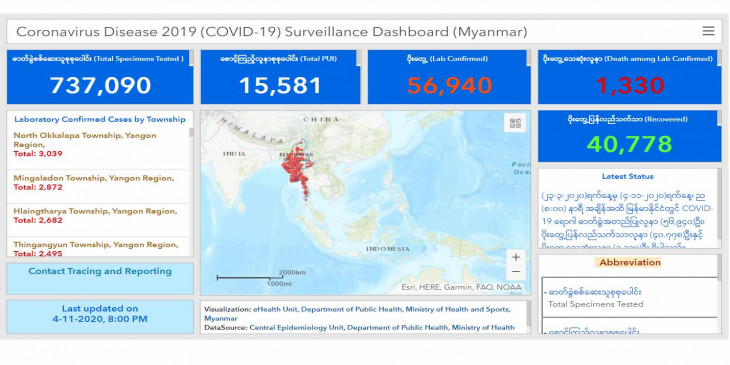Click Esri map attribution text
The width and height of the screenshot is (730, 365).
(x=461, y=288)
